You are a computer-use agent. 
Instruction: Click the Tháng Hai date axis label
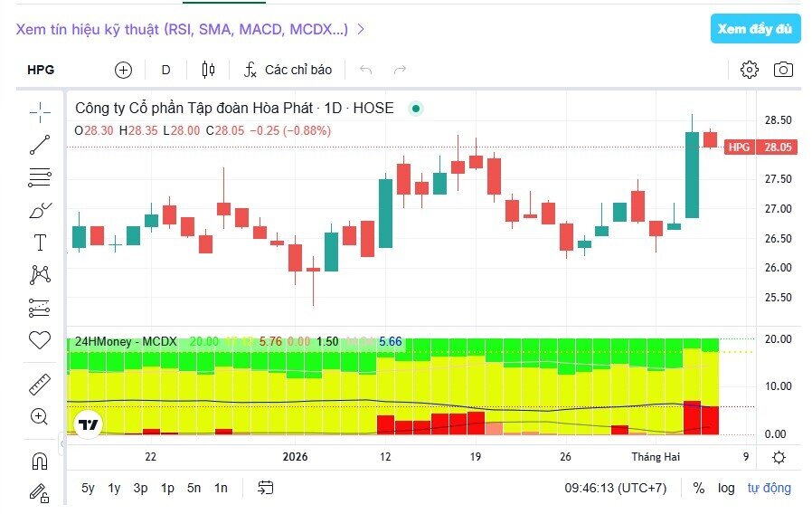[656, 457]
